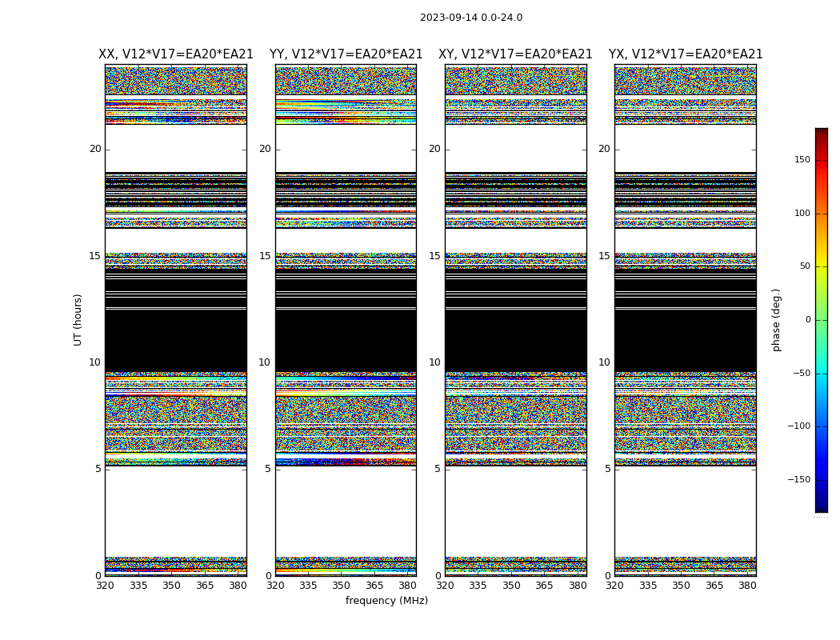Click the 10 hour tick beside XX panel

[95, 362]
